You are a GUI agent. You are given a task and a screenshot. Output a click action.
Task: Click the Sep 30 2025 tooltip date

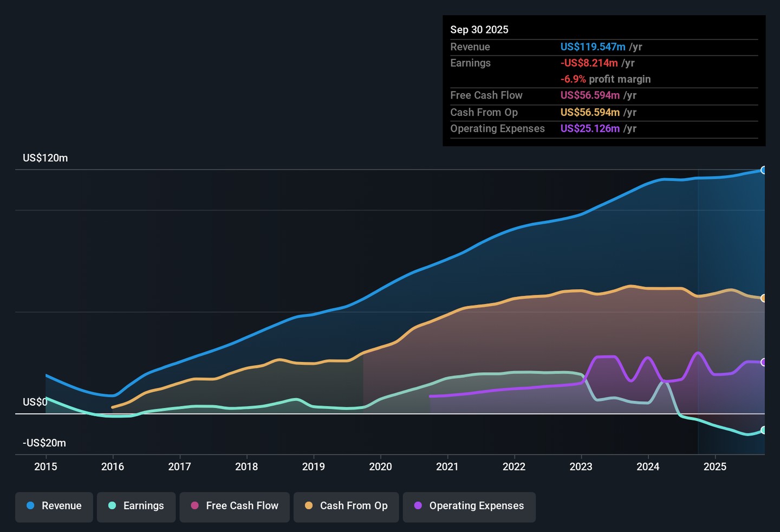point(479,30)
